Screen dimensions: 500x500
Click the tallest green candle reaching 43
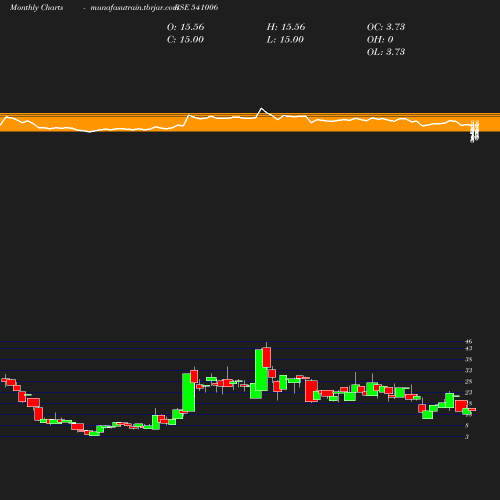tap(261, 370)
